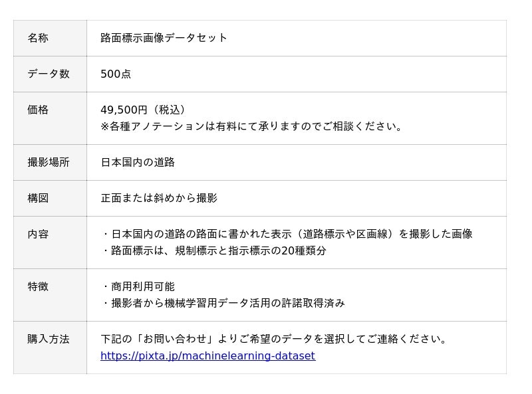Click the 500点 value
532x394 pixels.
click(x=116, y=74)
